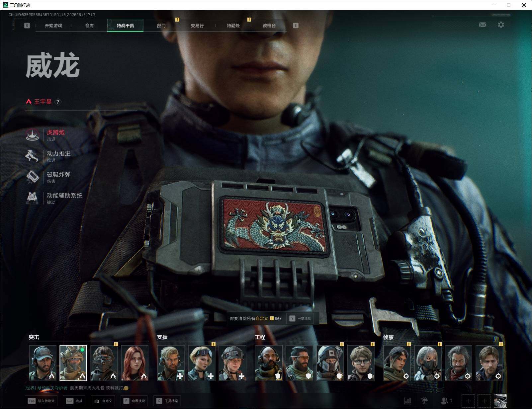Click the 磁吸炸弹 skill name
532x409 pixels.
pyautogui.click(x=59, y=174)
